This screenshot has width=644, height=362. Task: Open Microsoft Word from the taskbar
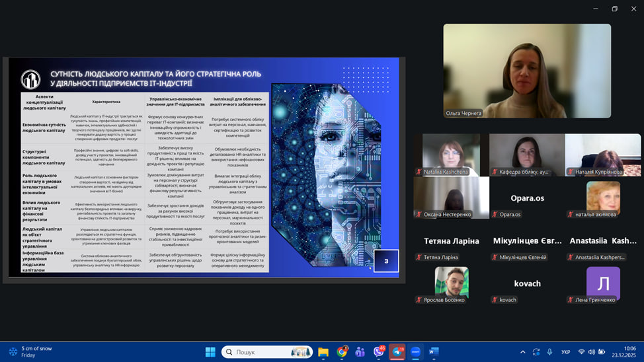[x=434, y=352]
